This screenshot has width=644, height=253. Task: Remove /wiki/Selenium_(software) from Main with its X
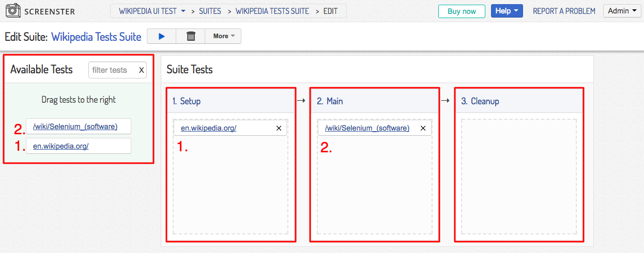423,128
